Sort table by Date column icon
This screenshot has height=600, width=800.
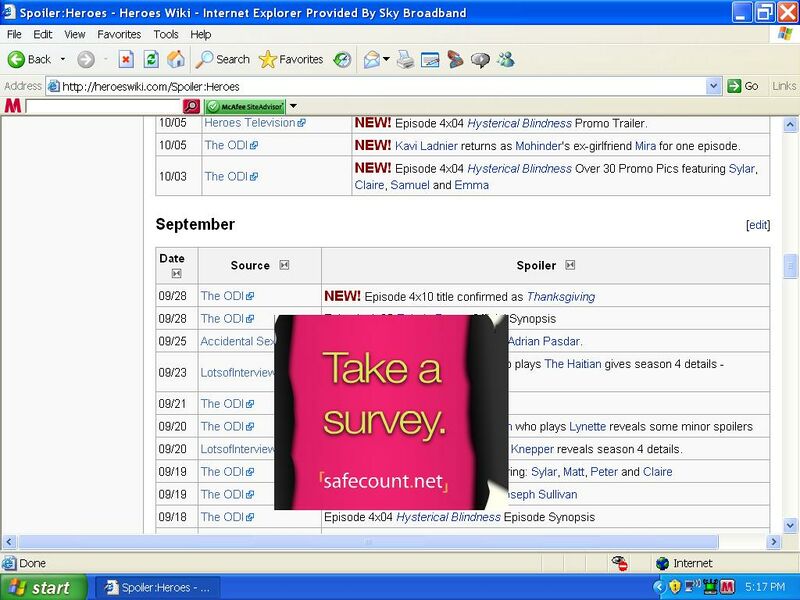[177, 274]
